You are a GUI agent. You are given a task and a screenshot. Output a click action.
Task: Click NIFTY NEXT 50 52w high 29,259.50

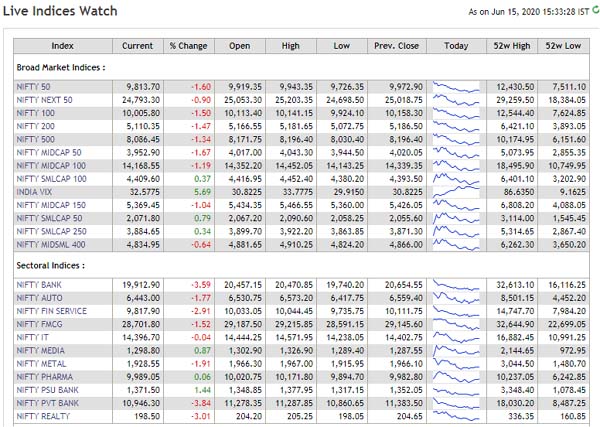click(515, 100)
